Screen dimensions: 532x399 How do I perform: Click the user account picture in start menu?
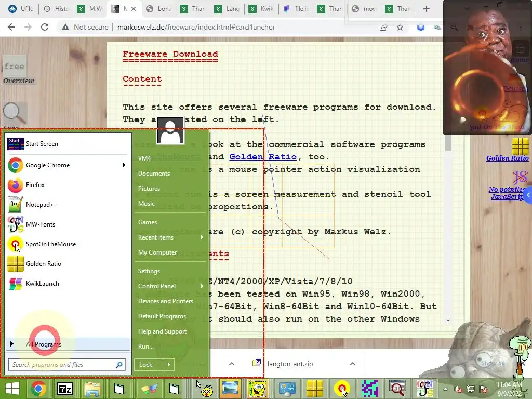click(x=170, y=131)
